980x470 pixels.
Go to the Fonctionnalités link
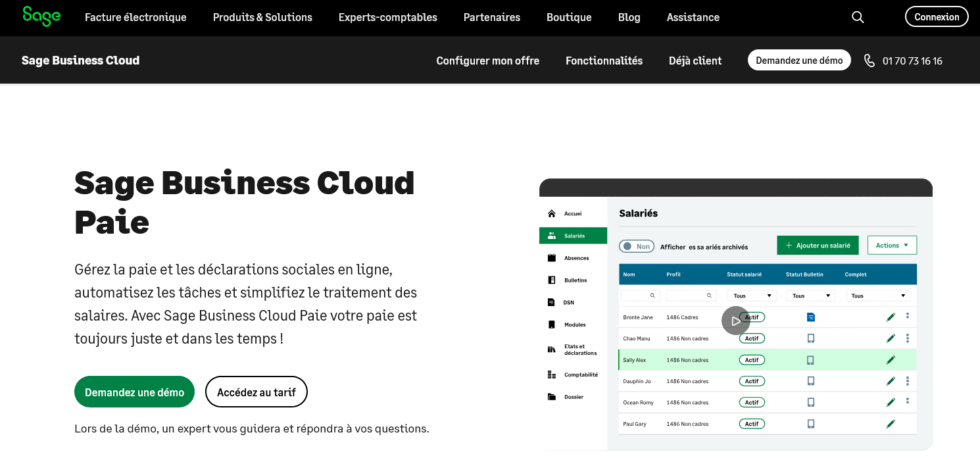coord(604,61)
